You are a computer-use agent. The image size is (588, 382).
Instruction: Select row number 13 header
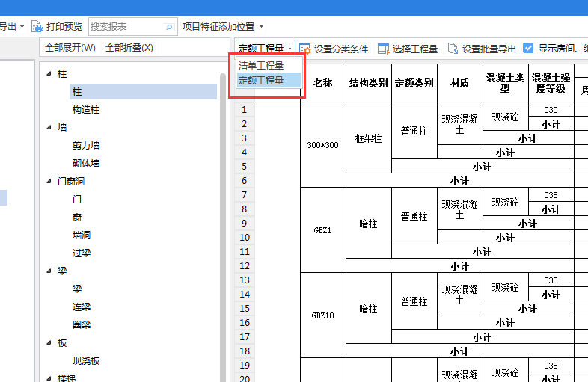coord(245,280)
